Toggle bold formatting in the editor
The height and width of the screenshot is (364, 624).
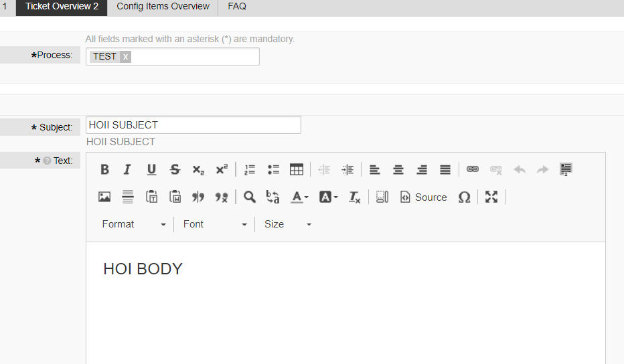pos(104,169)
